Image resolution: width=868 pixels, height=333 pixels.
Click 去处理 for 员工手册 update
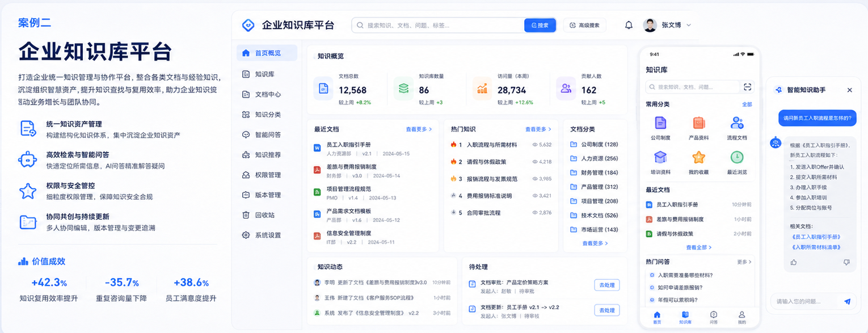606,310
